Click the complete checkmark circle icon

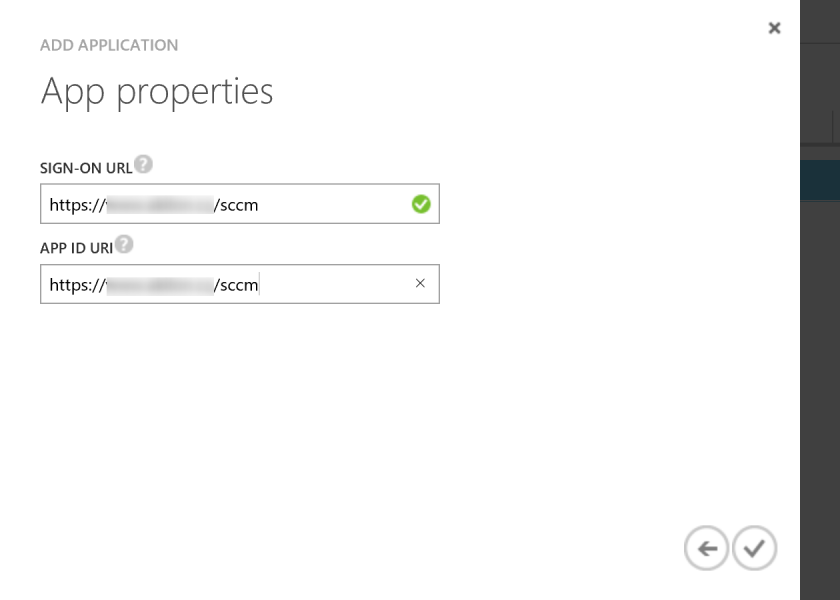coord(755,548)
